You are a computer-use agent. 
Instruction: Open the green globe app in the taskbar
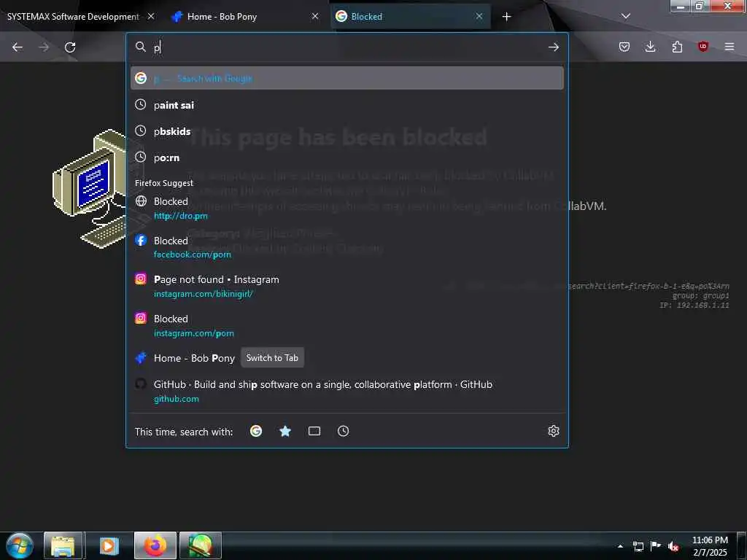click(200, 545)
